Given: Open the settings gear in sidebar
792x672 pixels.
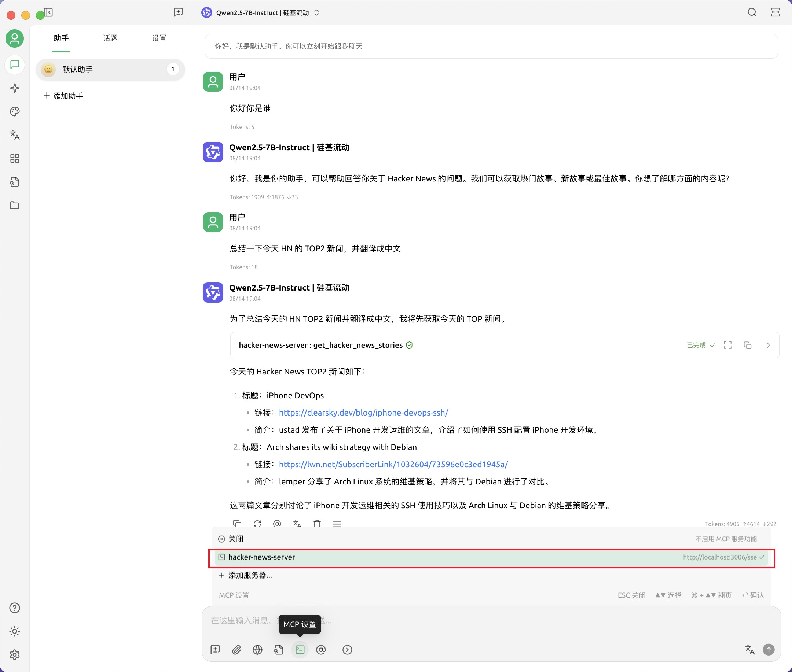Looking at the screenshot, I should coord(14,655).
